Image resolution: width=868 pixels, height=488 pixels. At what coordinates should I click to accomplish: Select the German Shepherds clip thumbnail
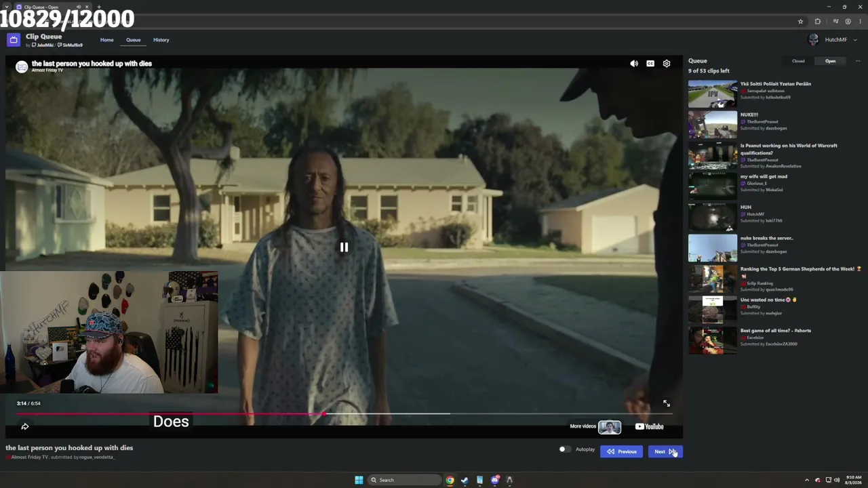713,279
